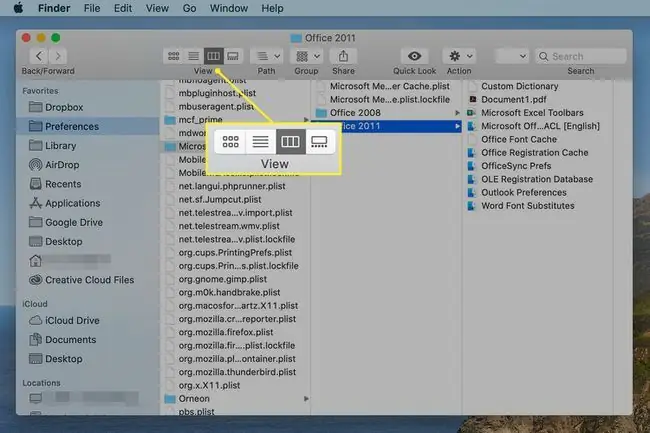The height and width of the screenshot is (433, 650).
Task: Open Applications from the sidebar
Action: pos(88,203)
